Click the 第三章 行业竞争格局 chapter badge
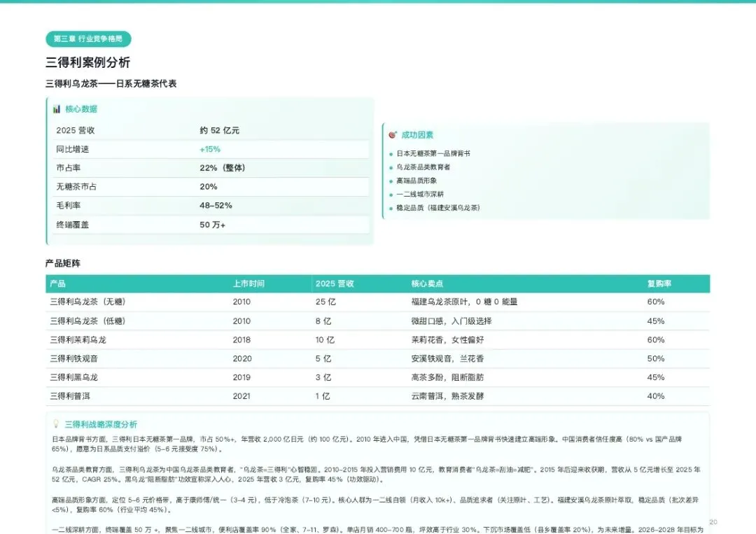This screenshot has width=756, height=534. tap(88, 39)
